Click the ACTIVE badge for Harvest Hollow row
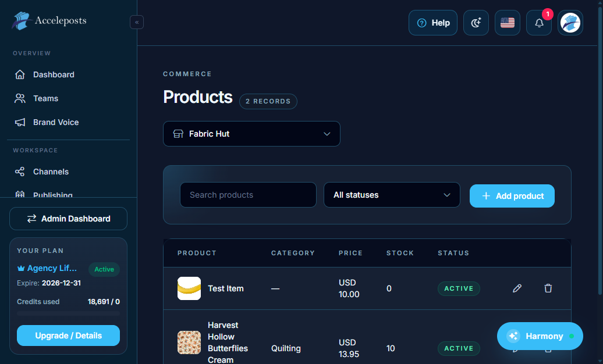603x364 pixels. [459, 349]
